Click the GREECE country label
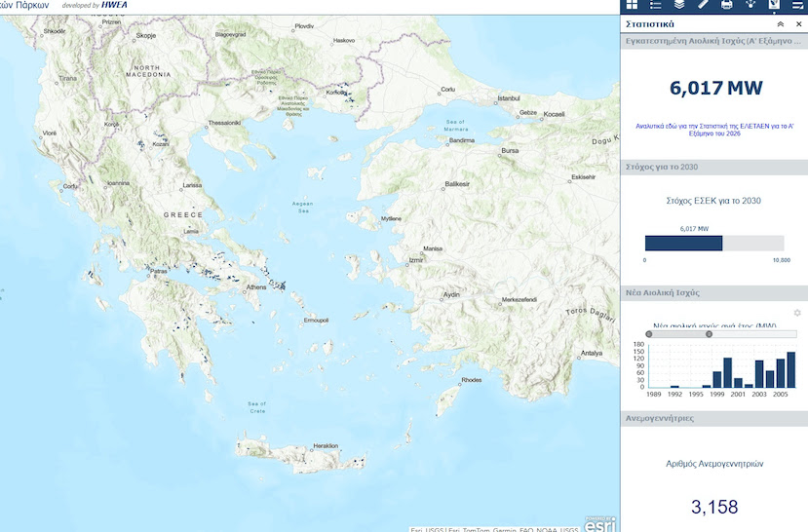The height and width of the screenshot is (532, 808). (x=183, y=214)
